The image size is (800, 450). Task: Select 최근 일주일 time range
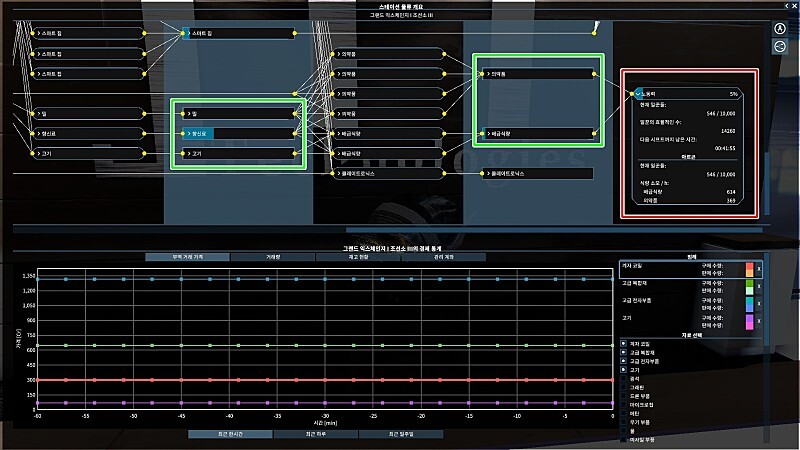click(x=401, y=434)
